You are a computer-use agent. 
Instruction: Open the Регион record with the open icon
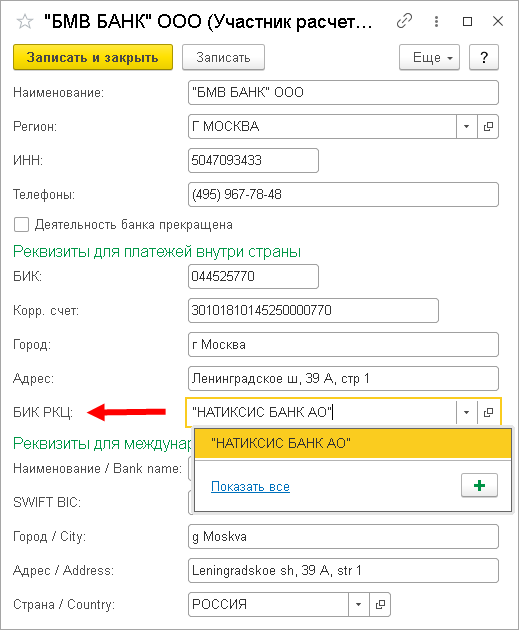(488, 127)
